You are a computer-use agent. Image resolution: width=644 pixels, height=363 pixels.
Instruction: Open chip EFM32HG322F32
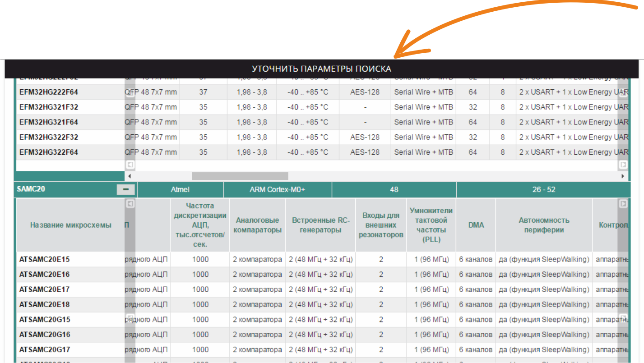(x=49, y=137)
